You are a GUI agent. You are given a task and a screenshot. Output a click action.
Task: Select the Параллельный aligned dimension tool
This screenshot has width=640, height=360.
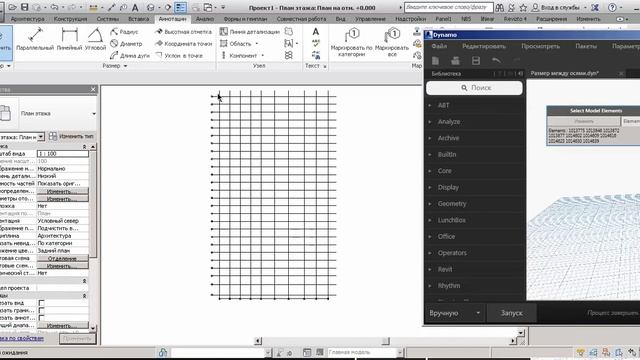coord(35,40)
